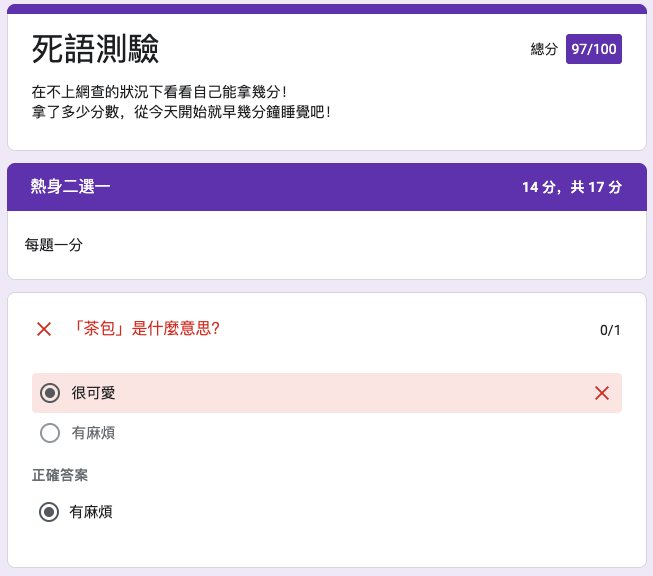Click the 0/1 question score

pyautogui.click(x=610, y=330)
